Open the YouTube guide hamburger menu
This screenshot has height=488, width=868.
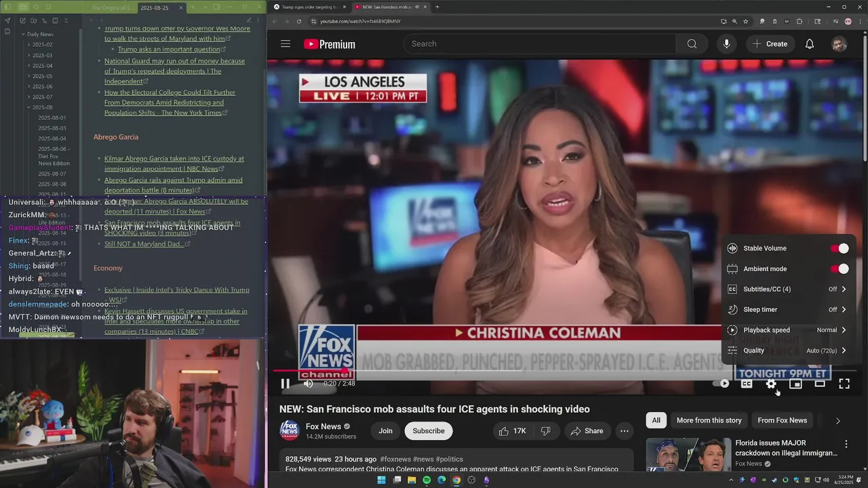click(285, 44)
